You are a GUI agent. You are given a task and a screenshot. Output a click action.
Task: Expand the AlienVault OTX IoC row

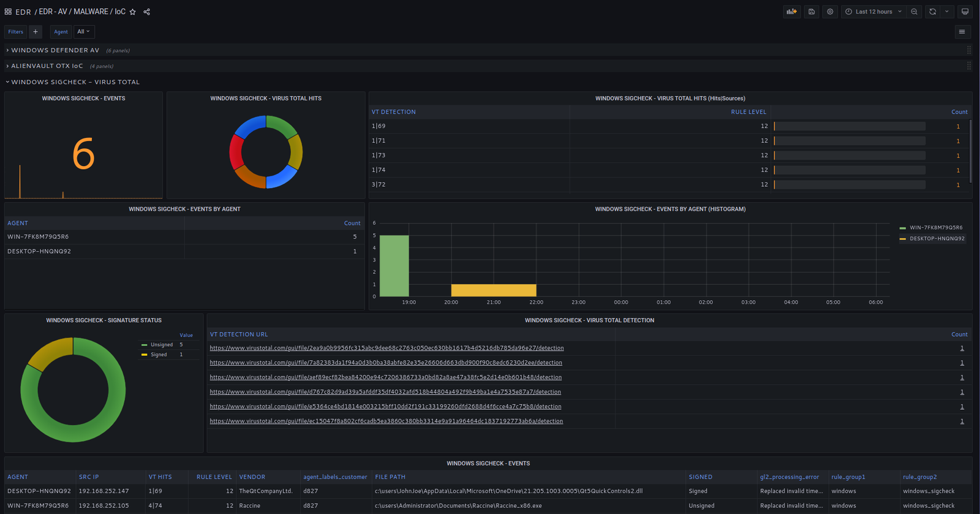coord(47,66)
